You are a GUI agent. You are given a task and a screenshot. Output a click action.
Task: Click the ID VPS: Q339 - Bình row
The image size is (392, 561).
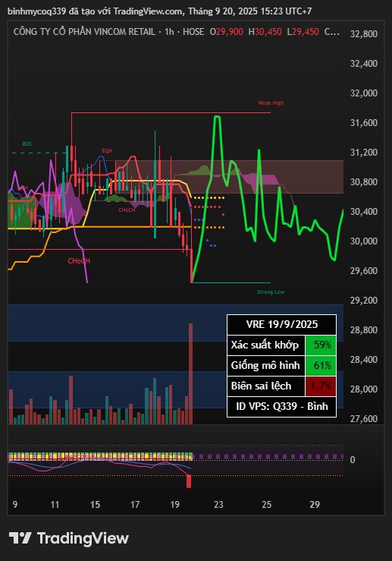(281, 406)
